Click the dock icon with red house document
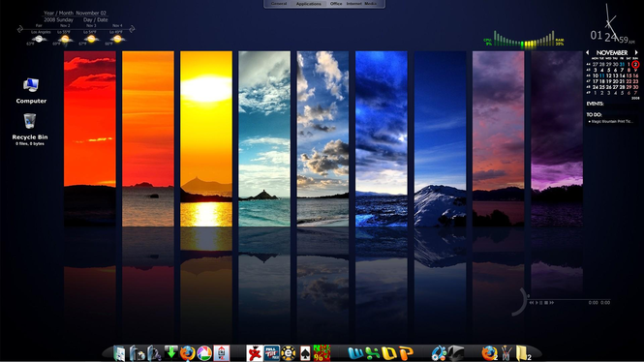 222,353
